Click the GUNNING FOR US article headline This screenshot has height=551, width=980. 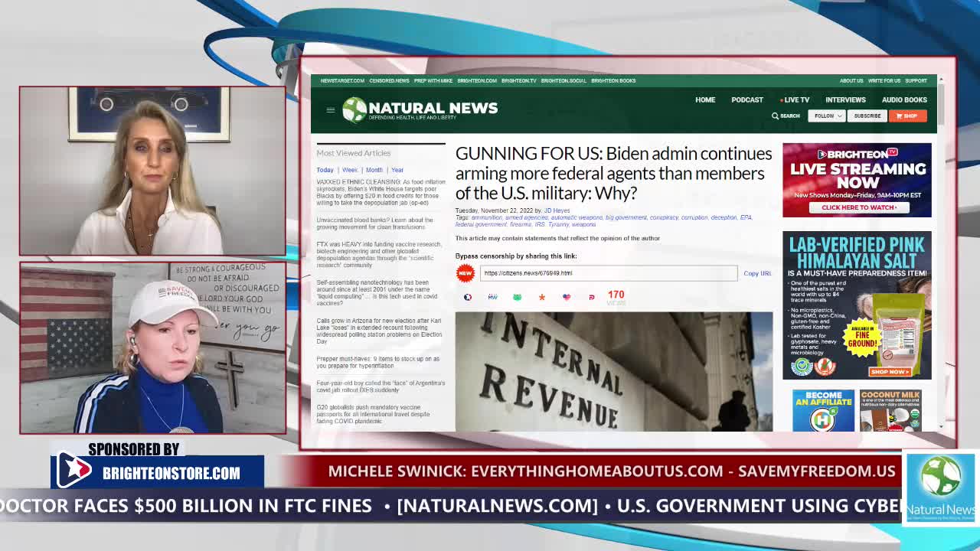[613, 173]
